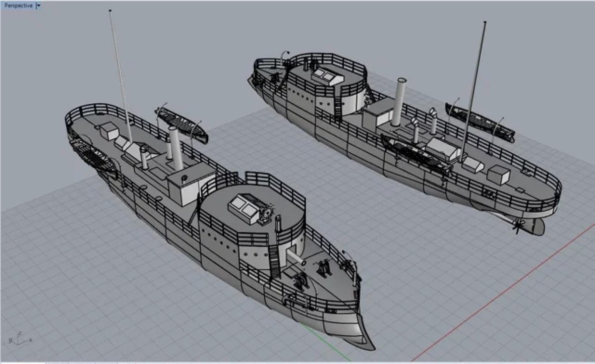Image resolution: width=595 pixels, height=364 pixels.
Task: Open the Perspective viewport dropdown arrow
Action: [39, 6]
